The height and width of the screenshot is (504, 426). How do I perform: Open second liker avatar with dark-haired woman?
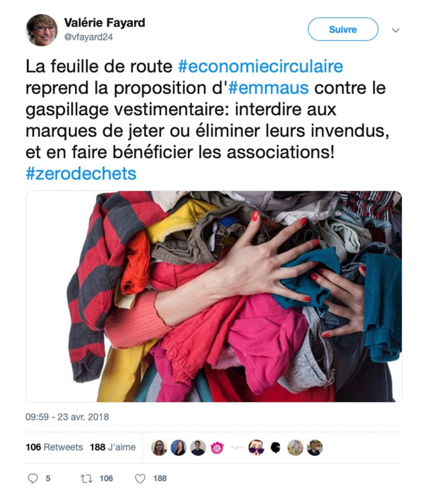coord(179,447)
